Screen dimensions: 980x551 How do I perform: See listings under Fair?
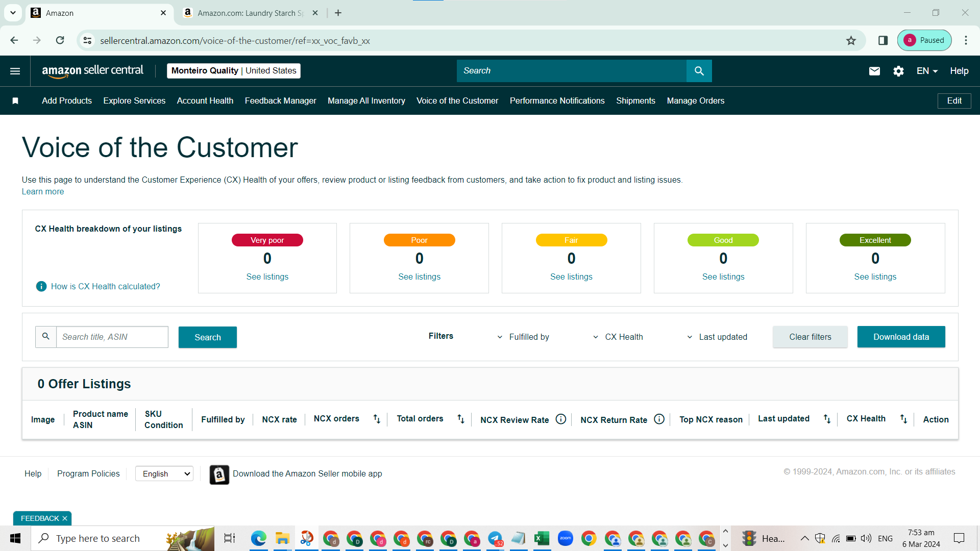click(x=572, y=277)
